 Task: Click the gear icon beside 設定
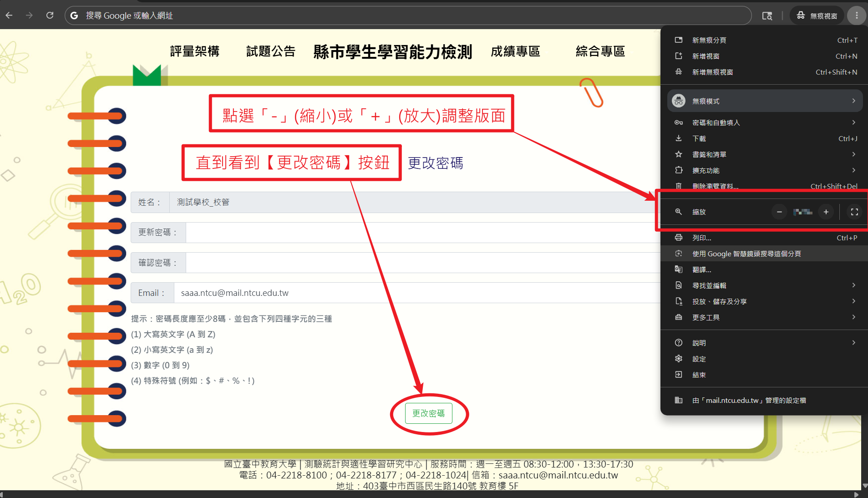679,359
